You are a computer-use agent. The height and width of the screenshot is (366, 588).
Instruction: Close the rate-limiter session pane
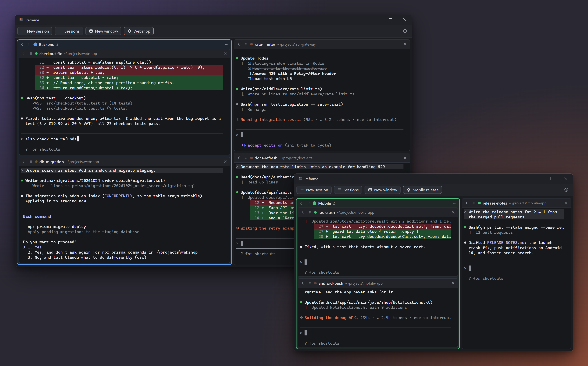point(405,44)
